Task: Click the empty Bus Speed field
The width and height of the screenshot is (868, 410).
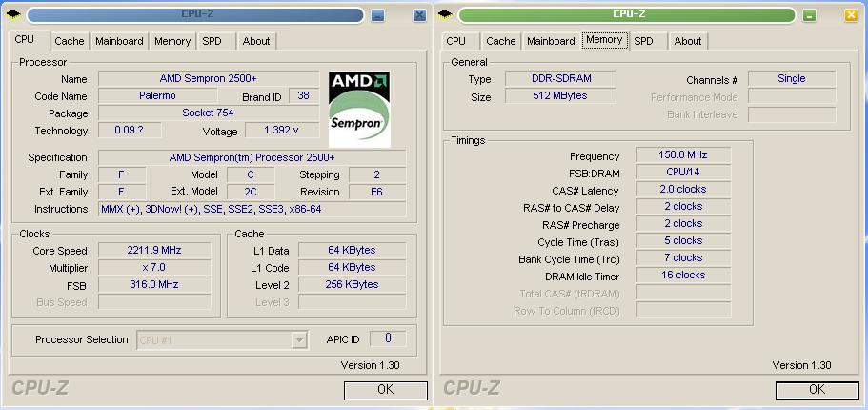Action: [154, 301]
